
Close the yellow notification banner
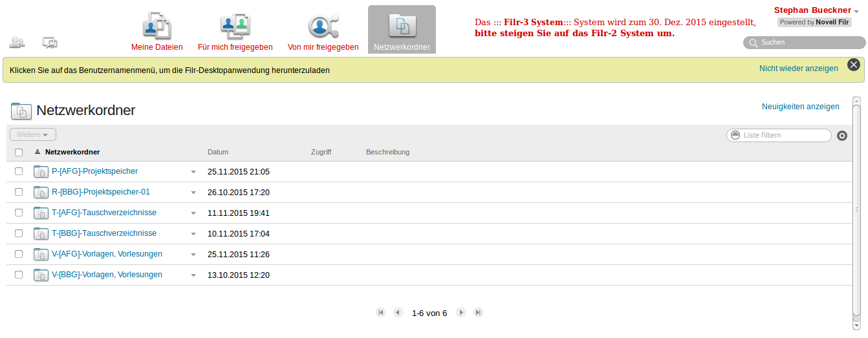(853, 65)
